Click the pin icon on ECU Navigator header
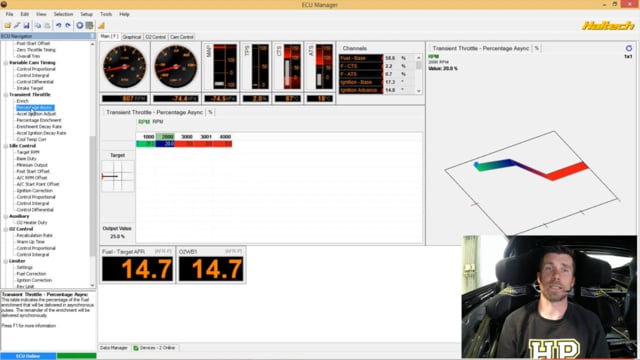This screenshot has width=640, height=360. [x=93, y=36]
